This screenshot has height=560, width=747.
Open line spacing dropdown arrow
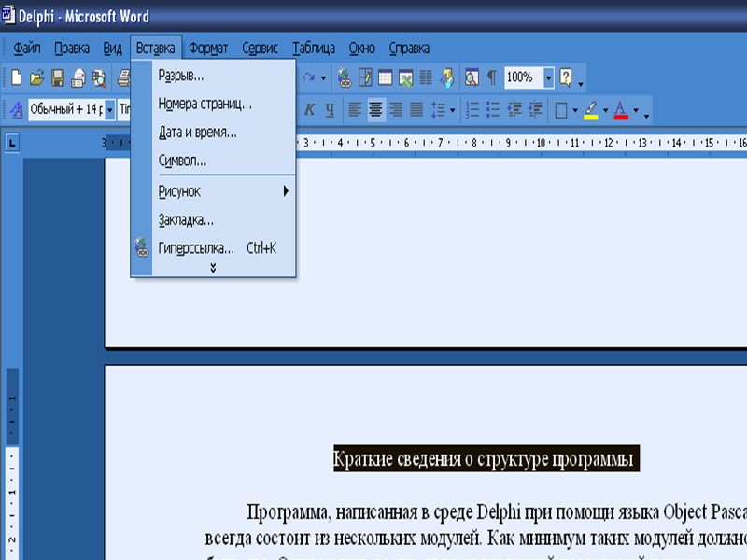452,110
